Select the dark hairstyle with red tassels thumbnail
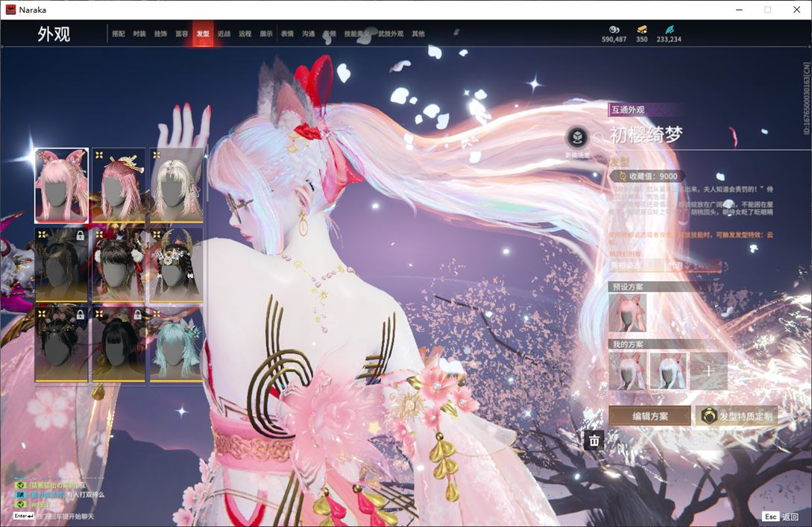 click(119, 265)
